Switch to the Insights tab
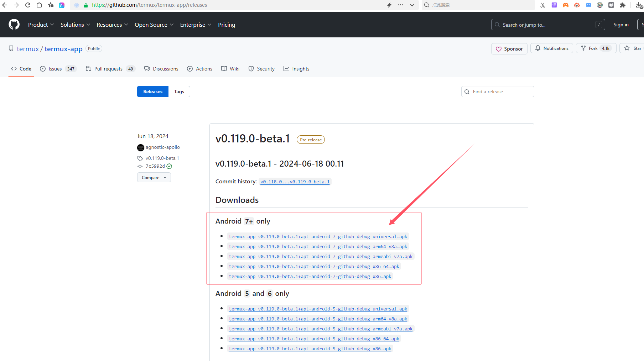 coord(296,69)
